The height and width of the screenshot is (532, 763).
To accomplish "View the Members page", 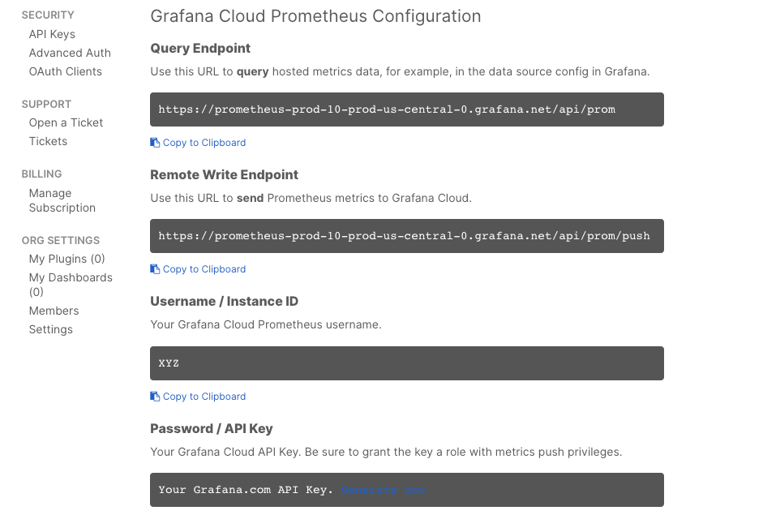I will coord(54,311).
